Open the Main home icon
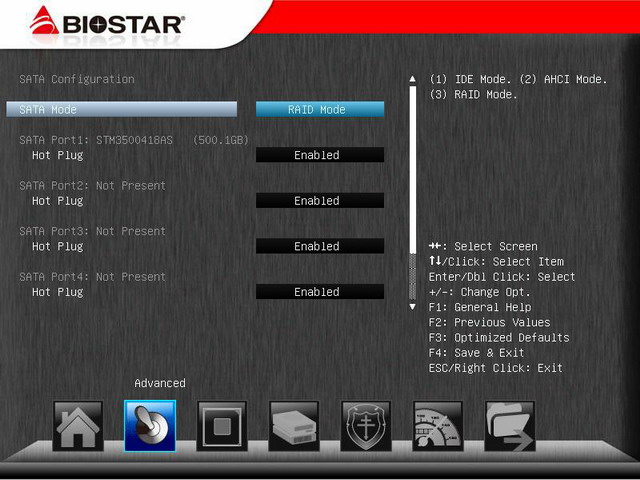The image size is (640, 480). pos(78,426)
